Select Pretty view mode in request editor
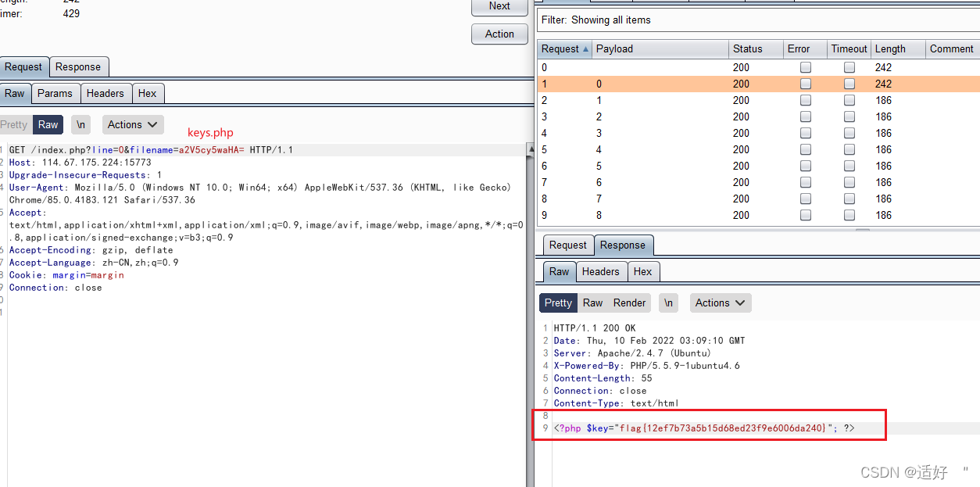Viewport: 980px width, 487px height. tap(14, 125)
